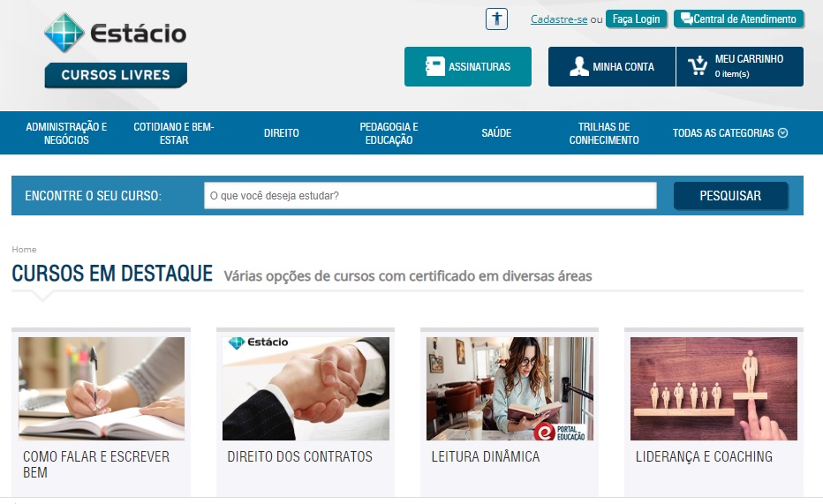Click the shopping cart icon
The height and width of the screenshot is (504, 823).
click(x=698, y=66)
